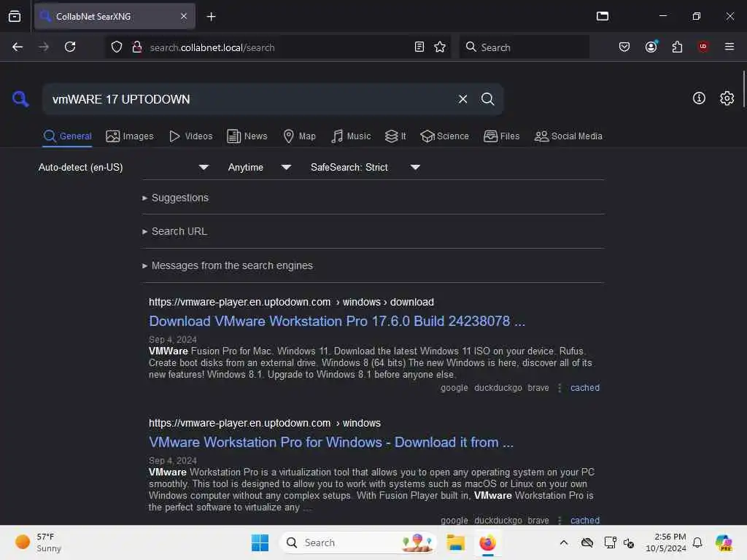The height and width of the screenshot is (560, 747).
Task: Open options menu for first result
Action: coord(560,388)
